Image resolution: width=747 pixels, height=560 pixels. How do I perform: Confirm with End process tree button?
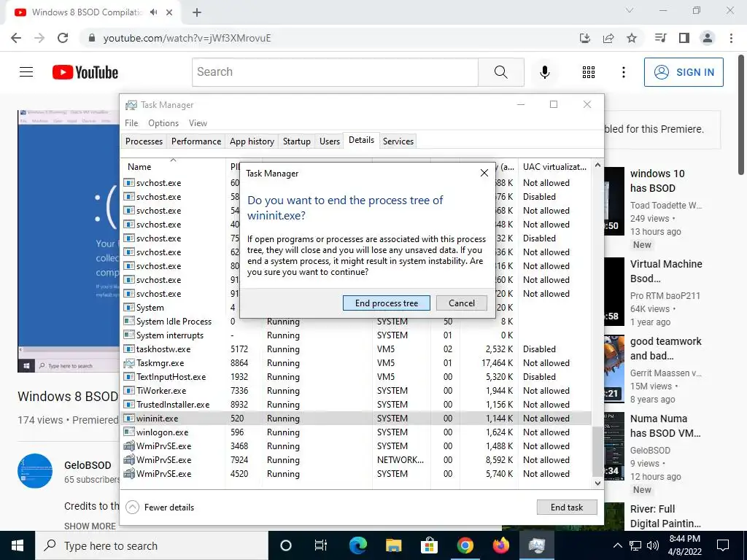click(387, 303)
